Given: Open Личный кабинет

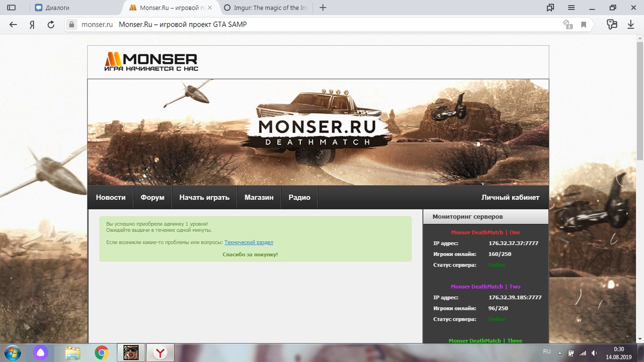Looking at the screenshot, I should pyautogui.click(x=510, y=198).
